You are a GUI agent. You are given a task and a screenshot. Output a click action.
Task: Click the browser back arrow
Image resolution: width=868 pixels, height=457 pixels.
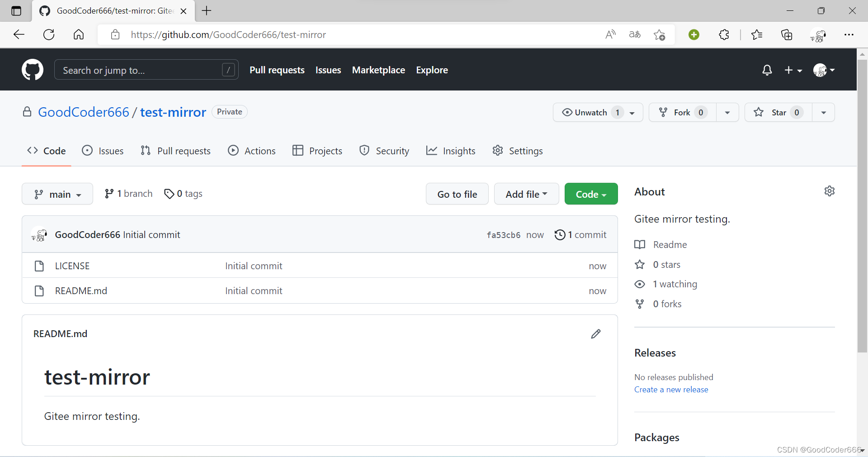coord(19,34)
